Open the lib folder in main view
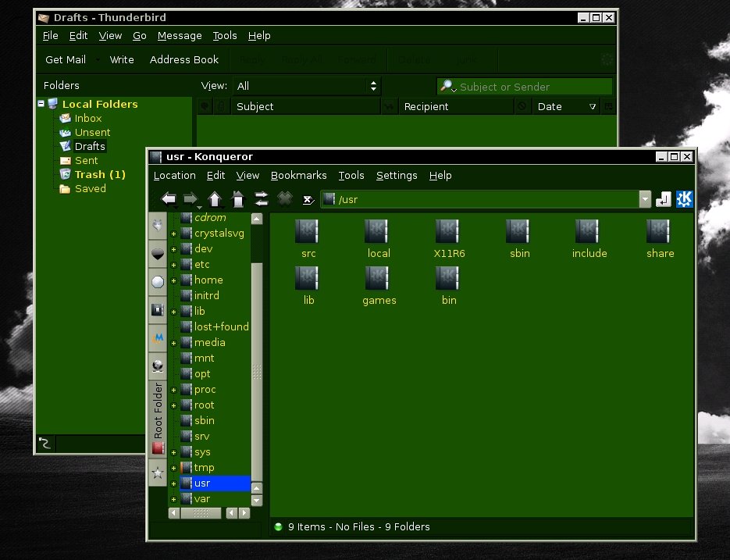The height and width of the screenshot is (560, 730). click(x=307, y=278)
